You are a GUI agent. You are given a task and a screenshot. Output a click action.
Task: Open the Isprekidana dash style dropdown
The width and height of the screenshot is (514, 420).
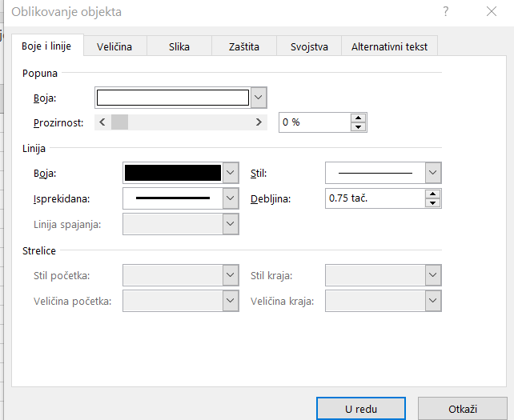point(231,198)
